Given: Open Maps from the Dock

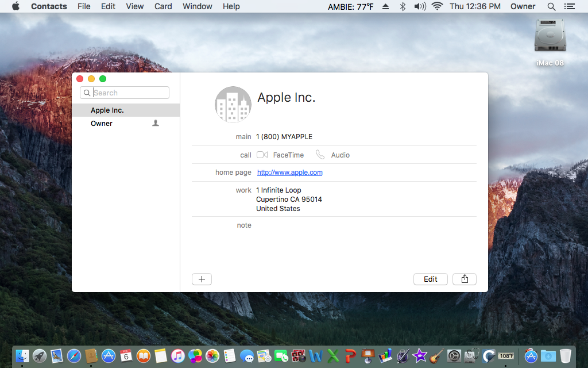Looking at the screenshot, I should [264, 355].
